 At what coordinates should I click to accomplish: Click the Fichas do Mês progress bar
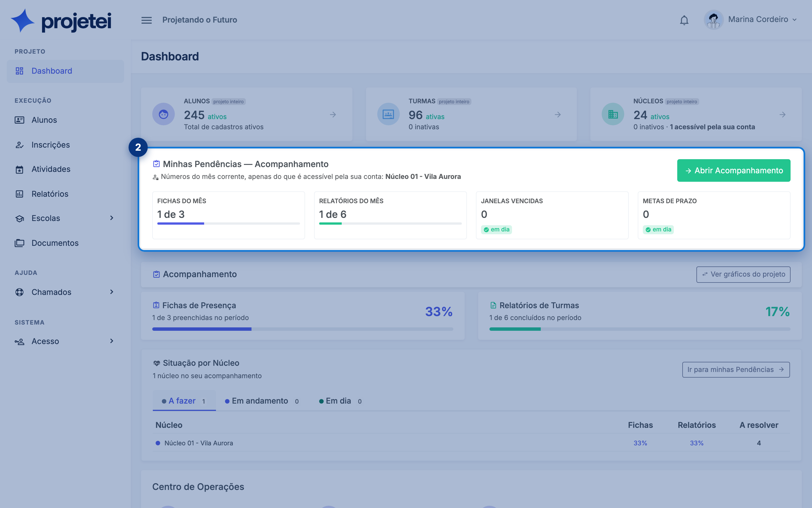click(228, 224)
